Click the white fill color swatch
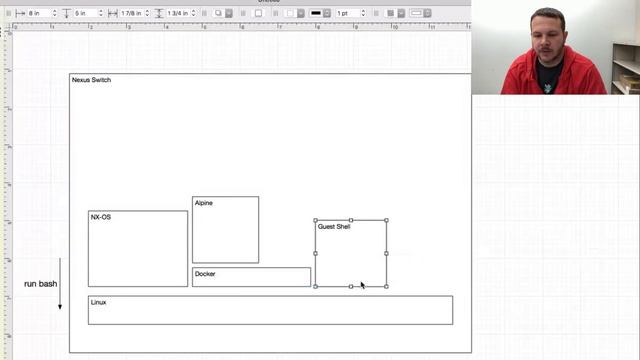 (290, 13)
